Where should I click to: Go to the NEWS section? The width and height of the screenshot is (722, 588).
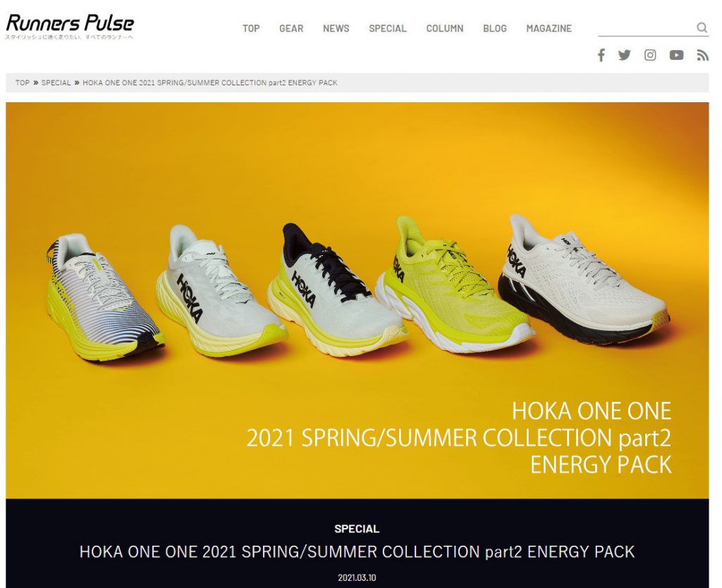click(336, 28)
